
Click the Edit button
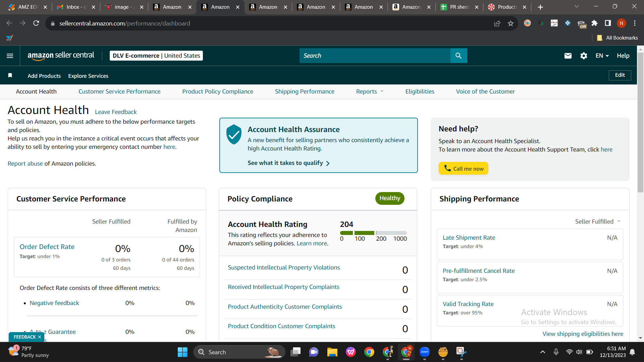coord(620,75)
